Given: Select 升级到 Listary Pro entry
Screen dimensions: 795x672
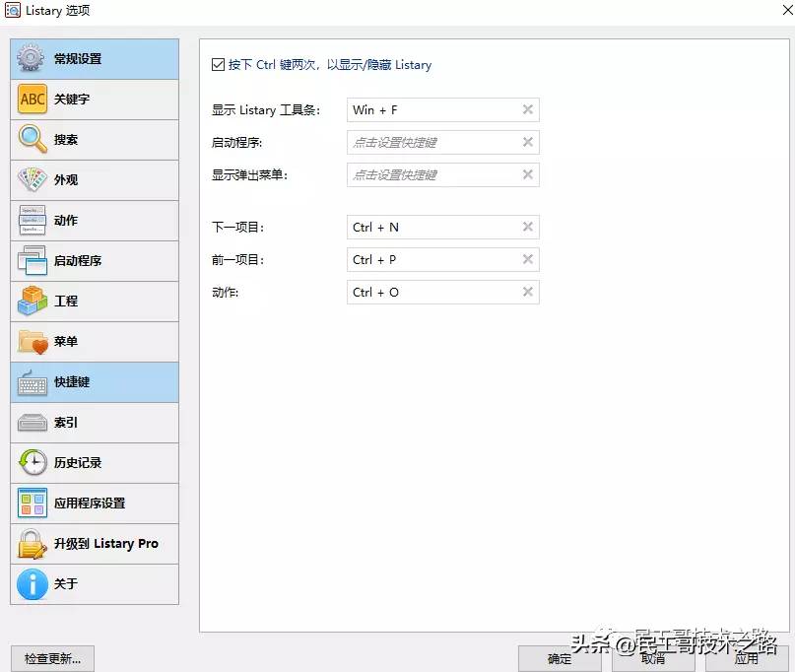Looking at the screenshot, I should (x=95, y=544).
